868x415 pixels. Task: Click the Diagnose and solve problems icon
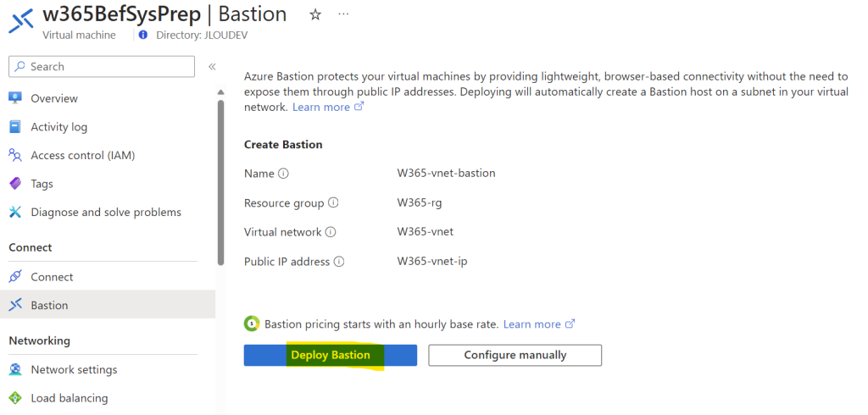[x=15, y=212]
